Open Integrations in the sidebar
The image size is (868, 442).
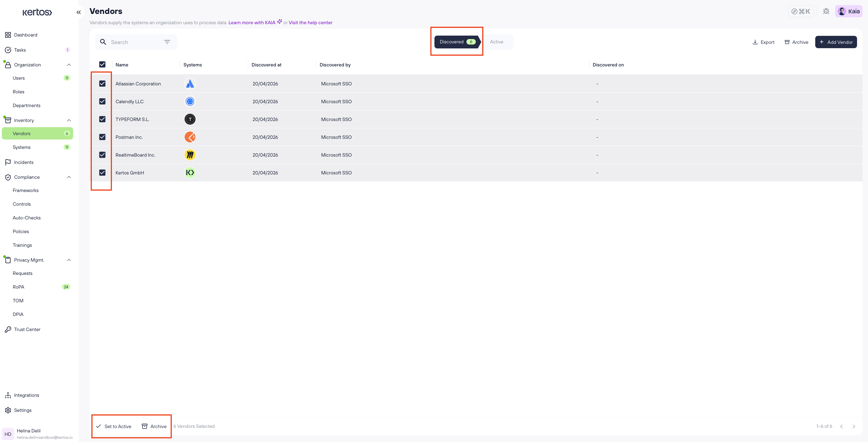tap(37, 395)
